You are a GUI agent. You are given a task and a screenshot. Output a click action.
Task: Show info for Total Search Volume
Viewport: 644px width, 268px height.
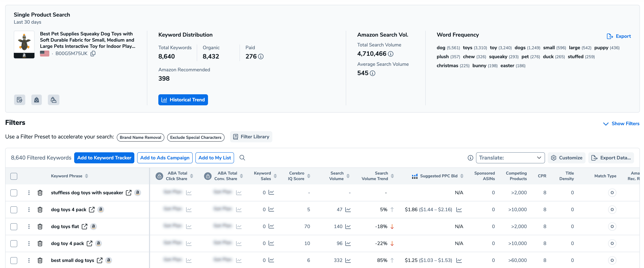[390, 54]
